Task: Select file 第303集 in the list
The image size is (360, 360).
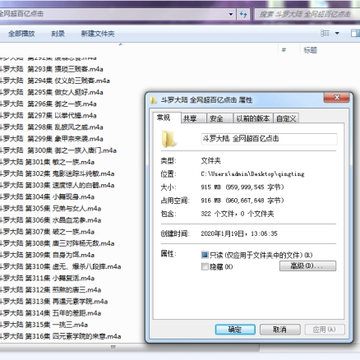Action: point(57,185)
